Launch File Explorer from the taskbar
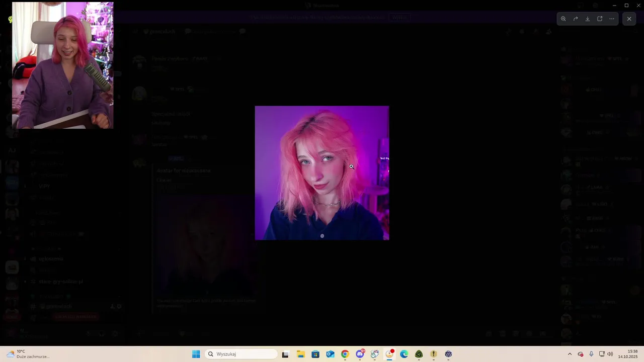The height and width of the screenshot is (362, 644). pyautogui.click(x=300, y=354)
